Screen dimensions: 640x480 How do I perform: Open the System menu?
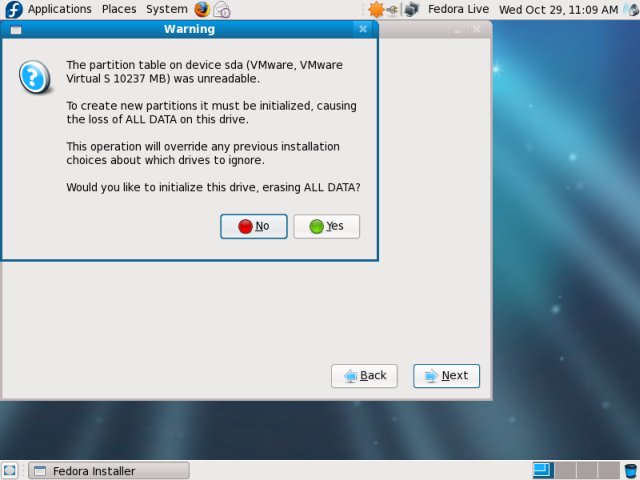click(x=167, y=9)
